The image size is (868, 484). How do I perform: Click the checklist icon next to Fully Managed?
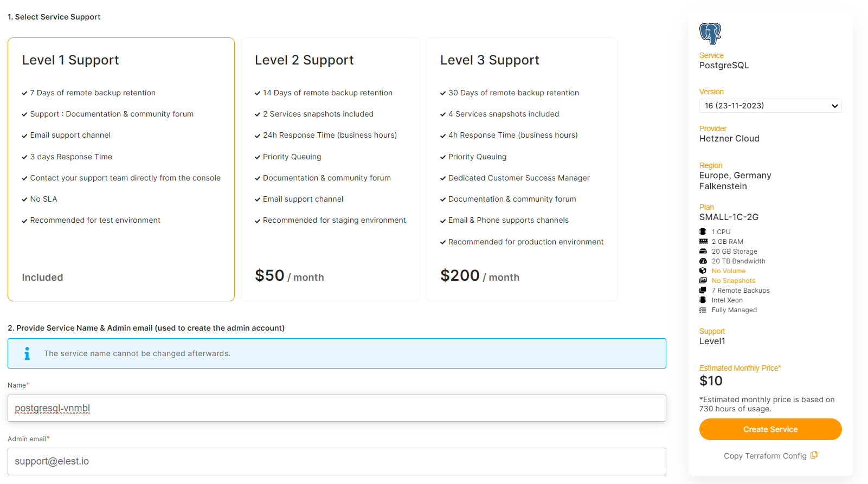tap(703, 309)
